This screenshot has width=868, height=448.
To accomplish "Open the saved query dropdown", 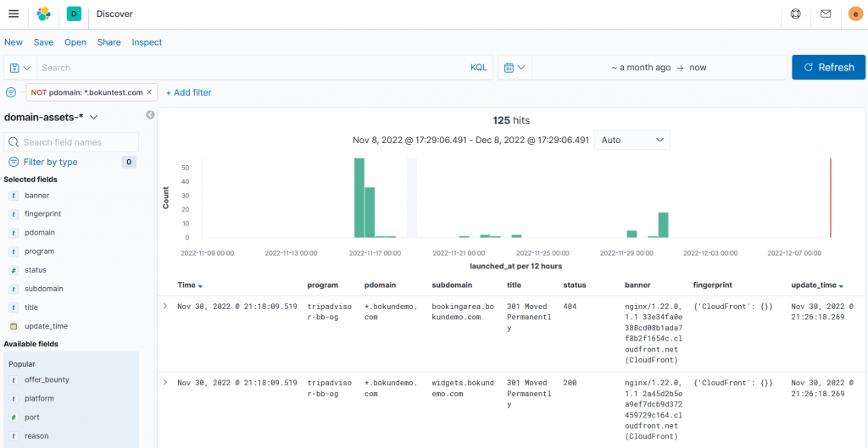I will pyautogui.click(x=20, y=68).
